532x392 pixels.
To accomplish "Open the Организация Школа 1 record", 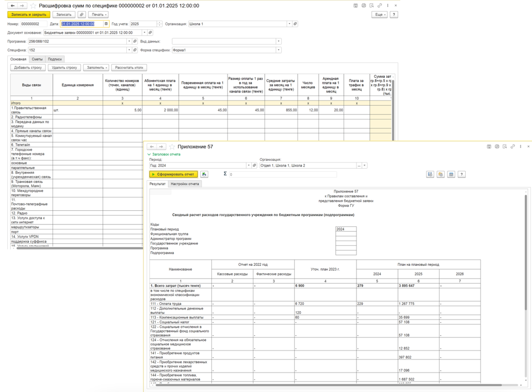I will pyautogui.click(x=295, y=24).
